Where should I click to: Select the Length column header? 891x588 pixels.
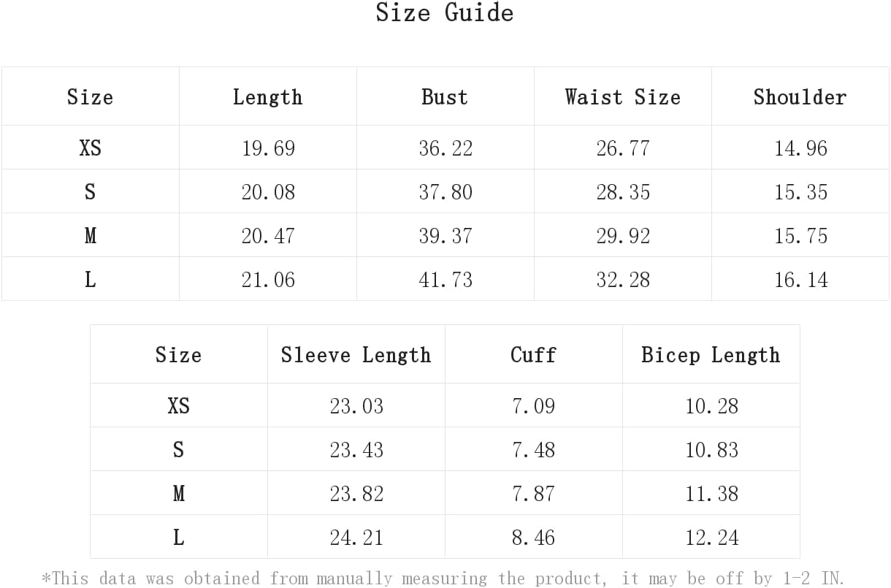tap(267, 96)
